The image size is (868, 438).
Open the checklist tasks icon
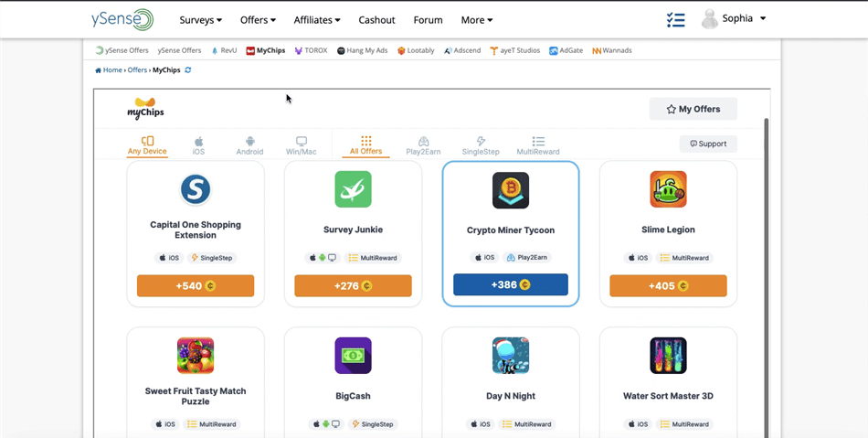click(x=676, y=20)
